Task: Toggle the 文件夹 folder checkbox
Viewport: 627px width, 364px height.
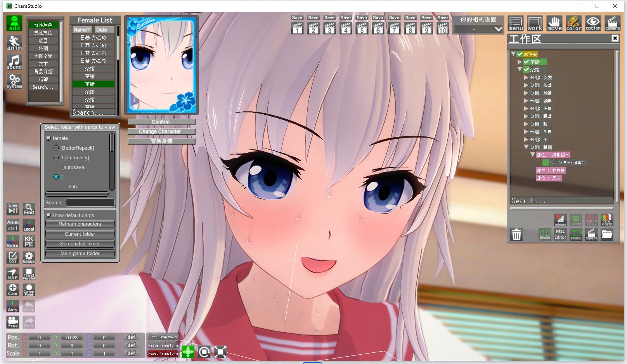Action: pos(520,54)
